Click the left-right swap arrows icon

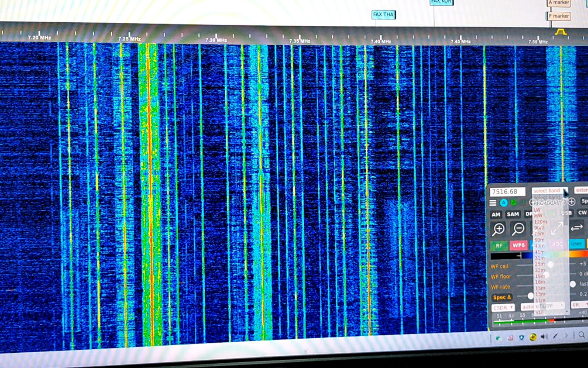click(577, 228)
